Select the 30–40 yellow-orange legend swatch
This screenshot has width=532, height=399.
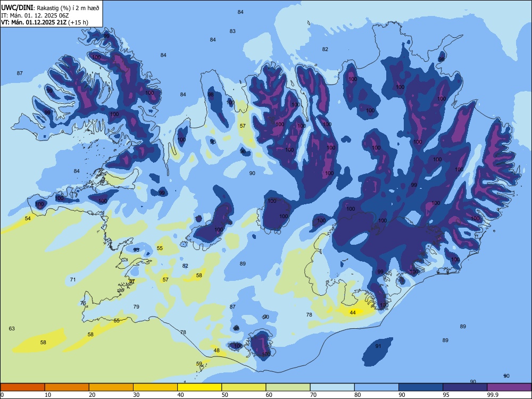pos(155,387)
